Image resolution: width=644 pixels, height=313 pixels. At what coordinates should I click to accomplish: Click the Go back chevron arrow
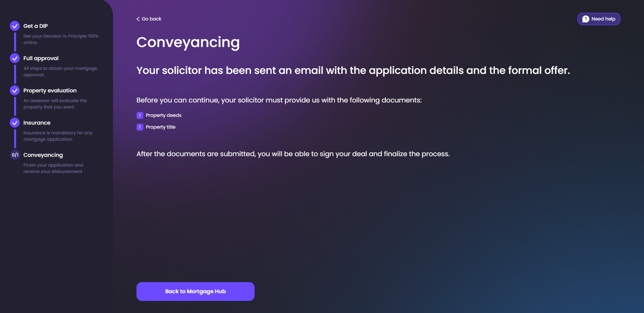click(x=138, y=19)
